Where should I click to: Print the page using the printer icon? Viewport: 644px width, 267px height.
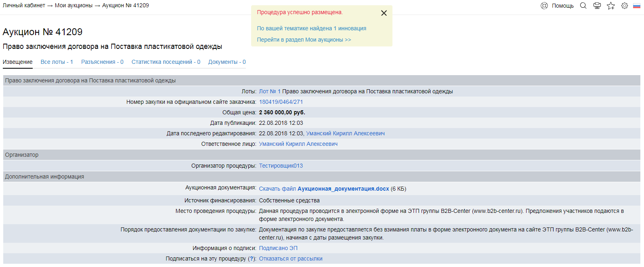point(597,6)
